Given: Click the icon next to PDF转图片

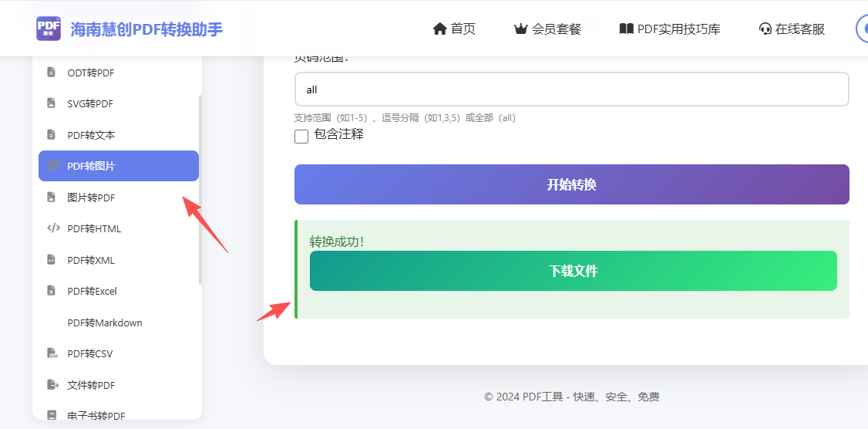Looking at the screenshot, I should point(53,165).
